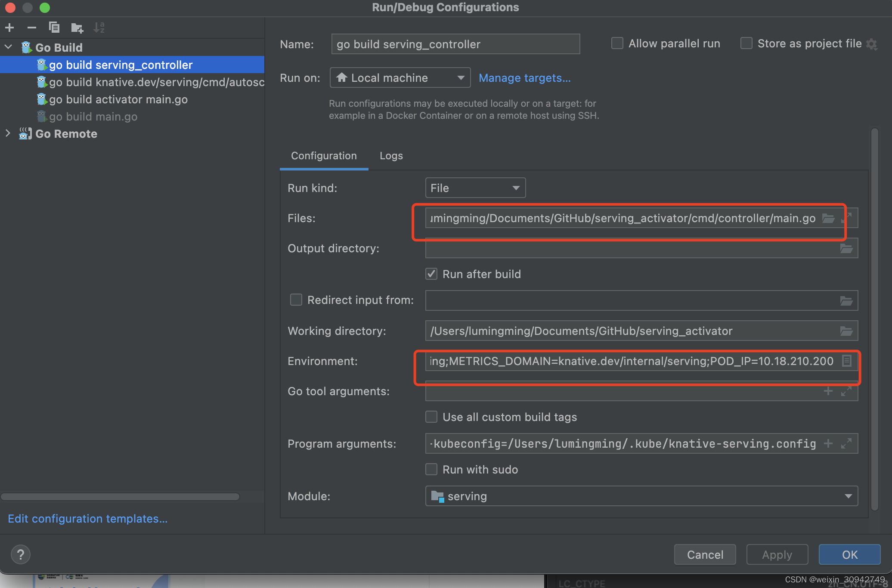Click the help question mark
Viewport: 892px width, 588px height.
[20, 554]
